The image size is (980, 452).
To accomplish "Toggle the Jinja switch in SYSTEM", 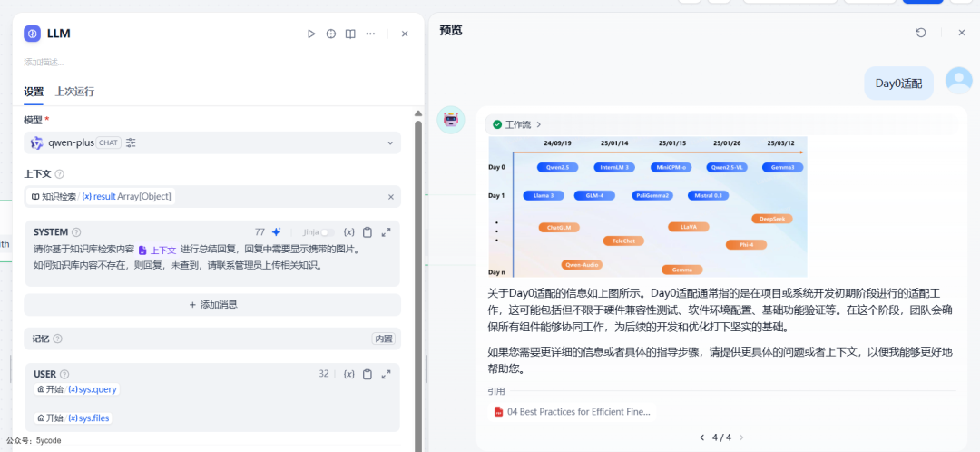I will point(327,232).
